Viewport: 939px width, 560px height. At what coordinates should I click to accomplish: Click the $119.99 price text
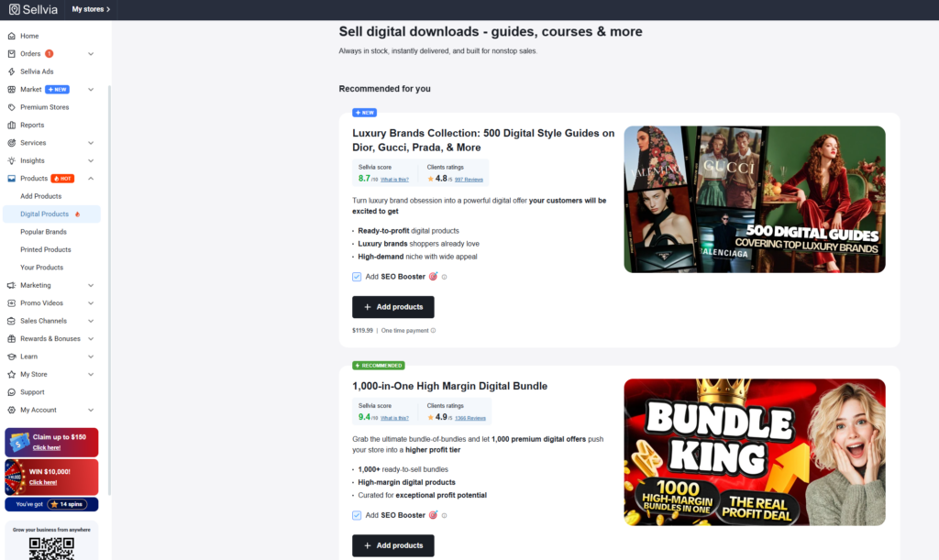(362, 330)
